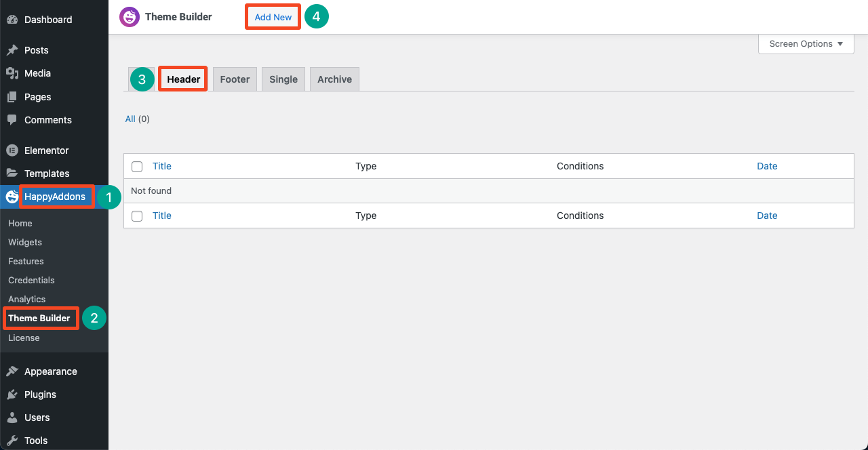
Task: Sort by Title in table header
Action: pyautogui.click(x=161, y=166)
